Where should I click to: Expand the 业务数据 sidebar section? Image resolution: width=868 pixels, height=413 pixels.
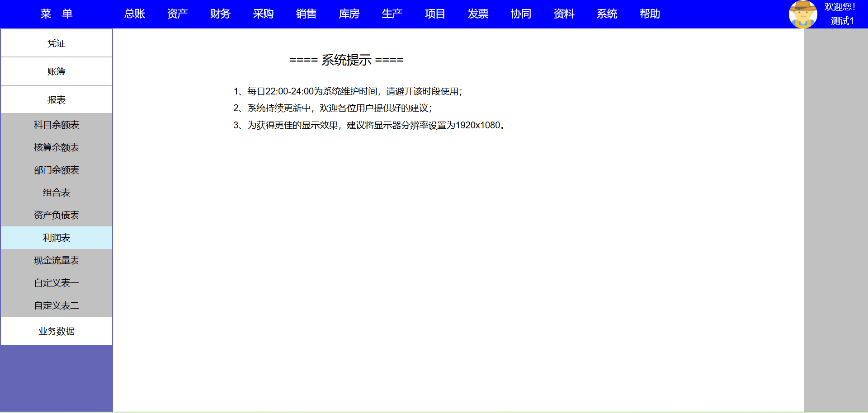click(57, 331)
